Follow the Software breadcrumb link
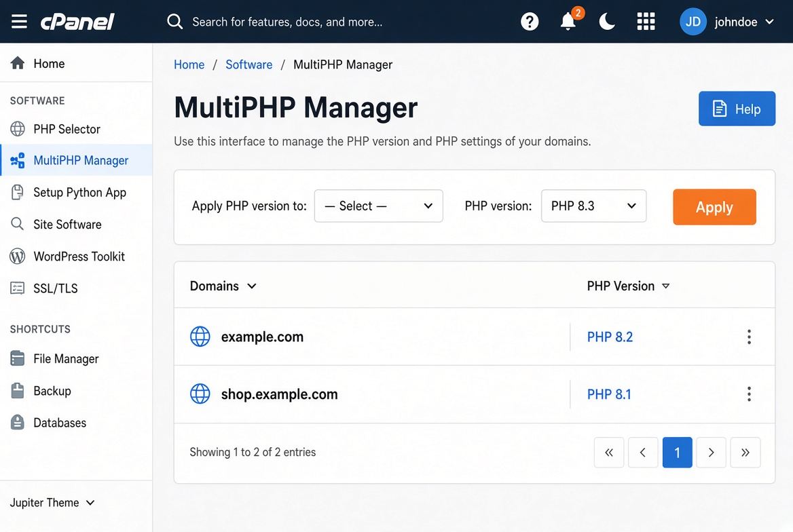This screenshot has width=793, height=532. click(x=248, y=64)
